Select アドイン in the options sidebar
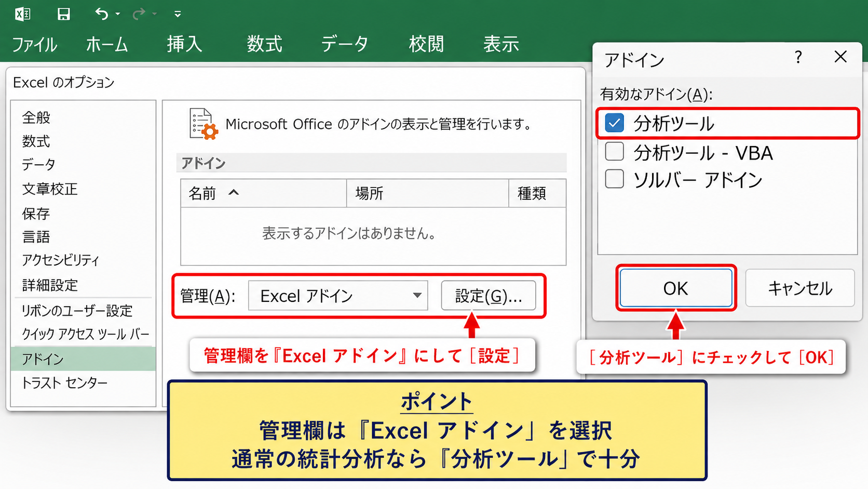Viewport: 868px width, 489px height. [x=83, y=359]
